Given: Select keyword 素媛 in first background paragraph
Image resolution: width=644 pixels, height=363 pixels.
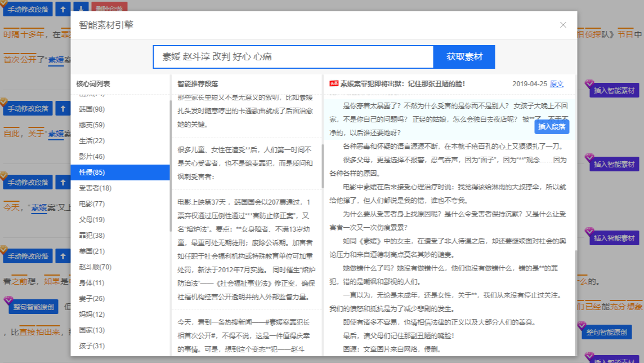Looking at the screenshot, I should point(56,60).
